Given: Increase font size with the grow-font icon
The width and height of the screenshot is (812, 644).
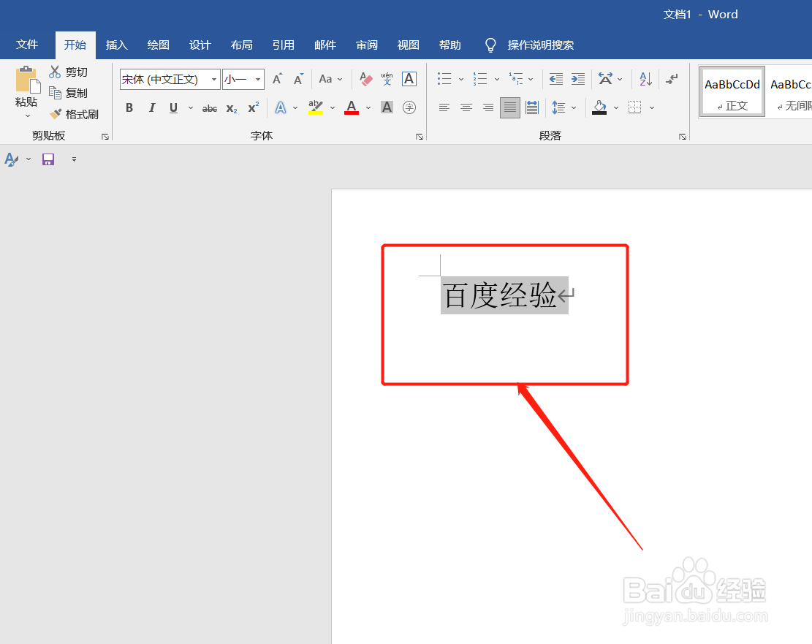Looking at the screenshot, I should click(278, 79).
